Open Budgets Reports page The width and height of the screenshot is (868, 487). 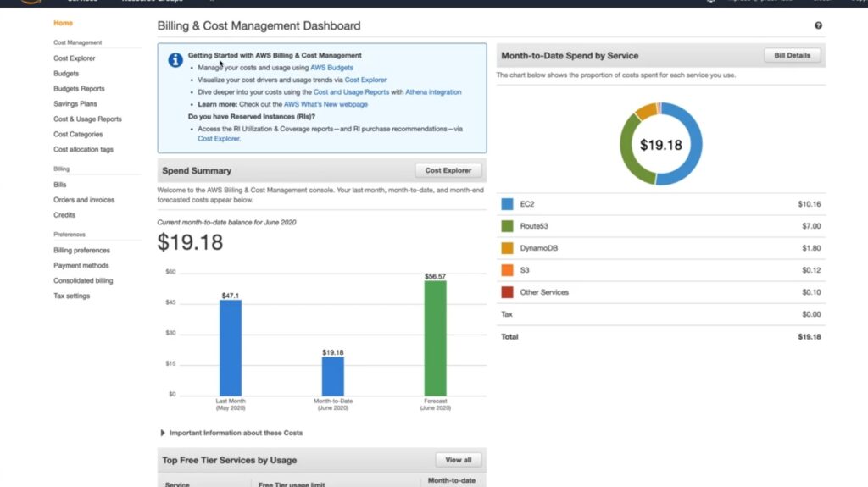(79, 89)
